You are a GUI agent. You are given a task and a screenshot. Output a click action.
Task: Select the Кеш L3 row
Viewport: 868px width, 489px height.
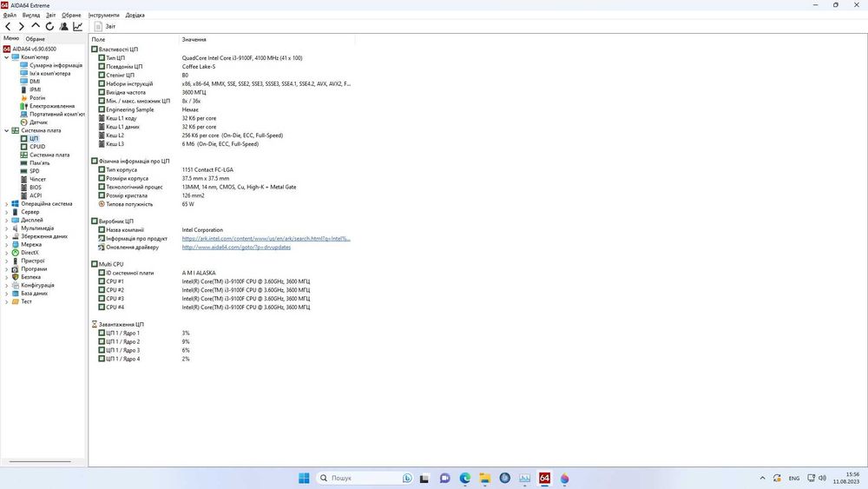221,144
